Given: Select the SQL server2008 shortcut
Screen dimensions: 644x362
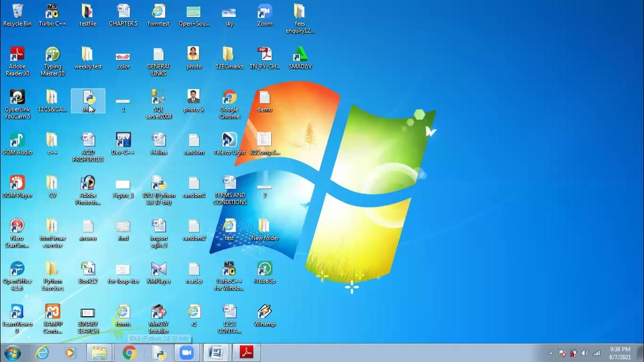Looking at the screenshot, I should coord(158,105).
